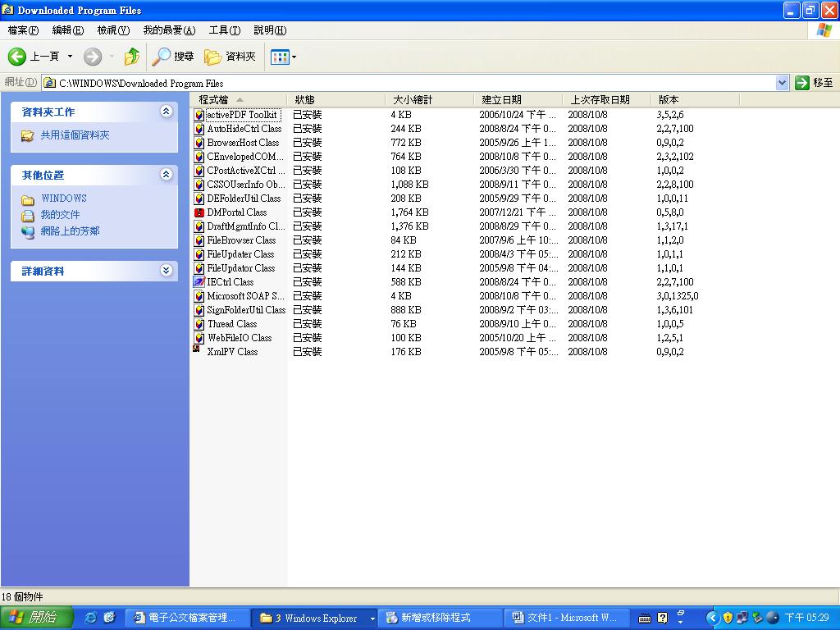Collapse the 資料夾工作 panel

[167, 112]
